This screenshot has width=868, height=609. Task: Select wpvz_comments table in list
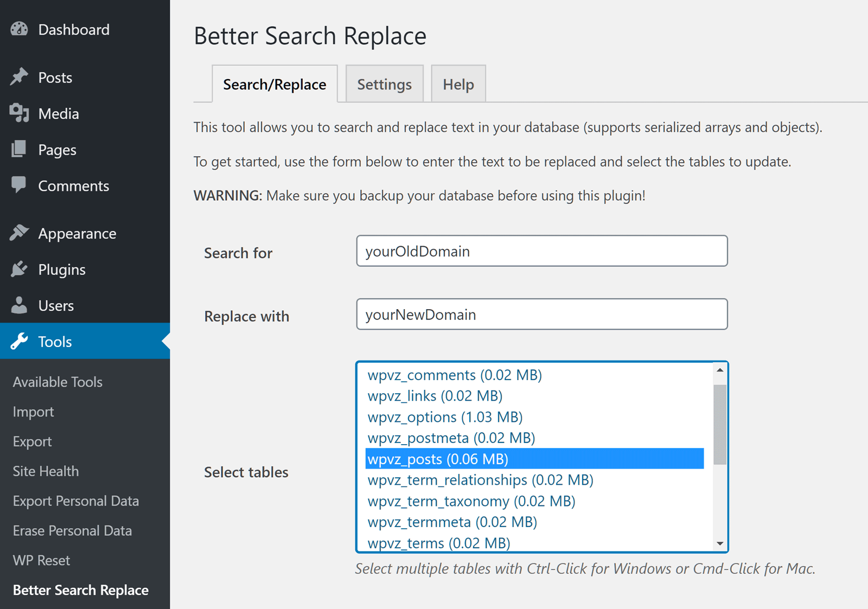[x=534, y=375]
